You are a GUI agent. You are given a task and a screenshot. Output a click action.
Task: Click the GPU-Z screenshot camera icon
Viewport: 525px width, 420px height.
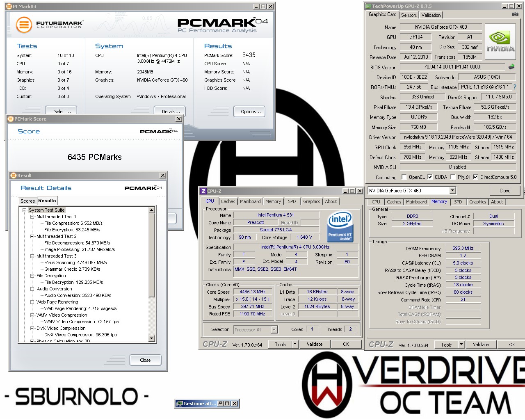click(515, 14)
